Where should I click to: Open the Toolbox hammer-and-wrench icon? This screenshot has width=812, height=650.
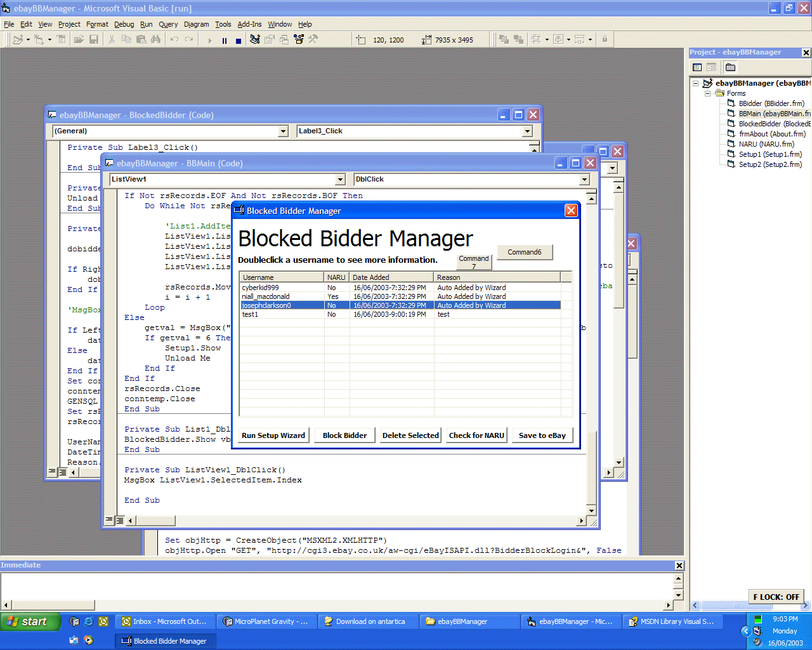click(x=313, y=39)
